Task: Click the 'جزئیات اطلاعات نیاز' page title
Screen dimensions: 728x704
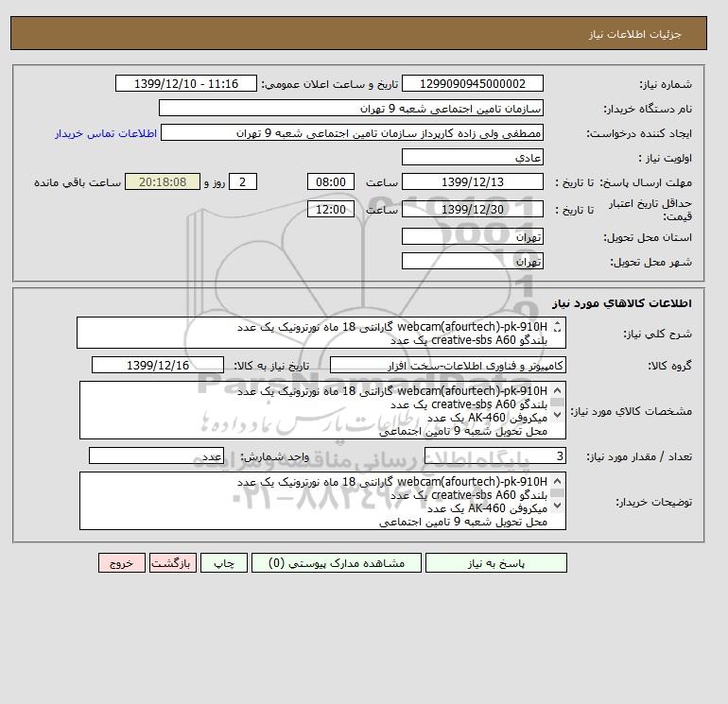Action: pyautogui.click(x=634, y=34)
